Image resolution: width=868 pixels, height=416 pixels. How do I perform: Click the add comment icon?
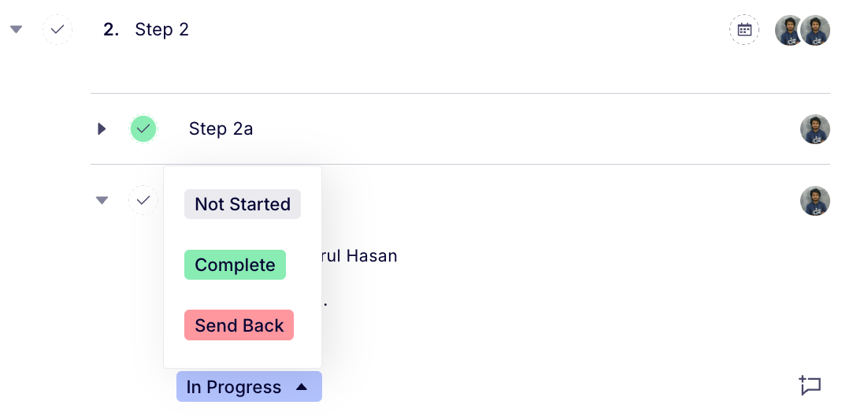tap(810, 385)
